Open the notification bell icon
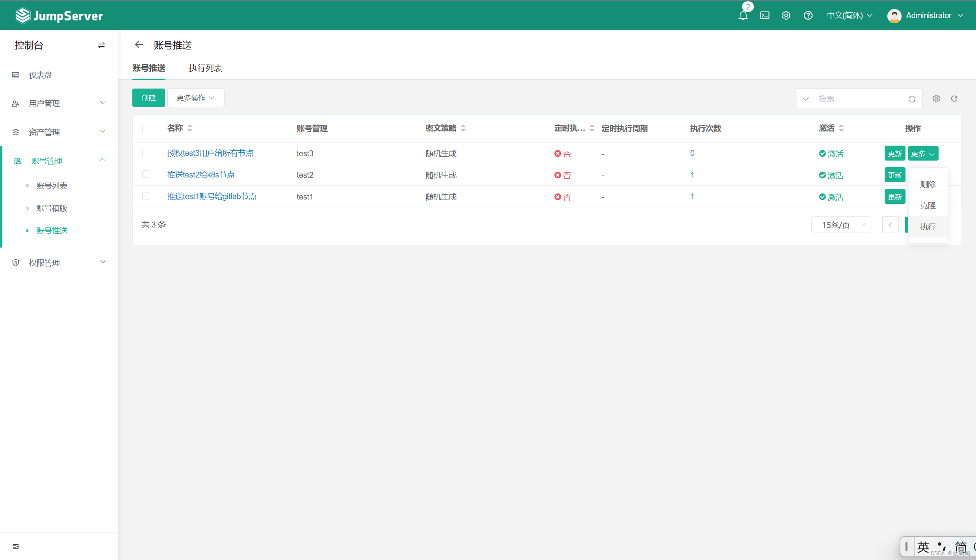 [x=743, y=16]
